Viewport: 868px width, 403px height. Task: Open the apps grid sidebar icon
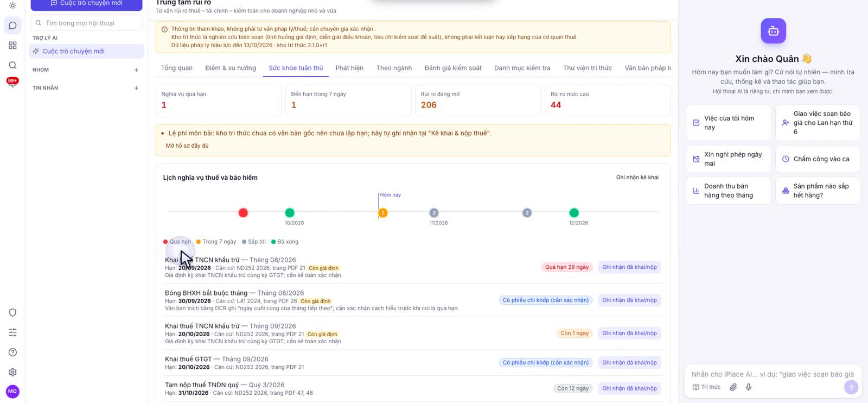coord(12,46)
